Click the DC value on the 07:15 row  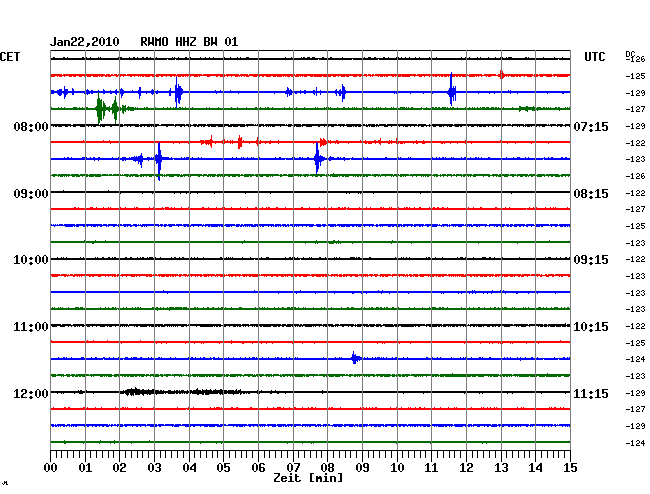click(635, 126)
